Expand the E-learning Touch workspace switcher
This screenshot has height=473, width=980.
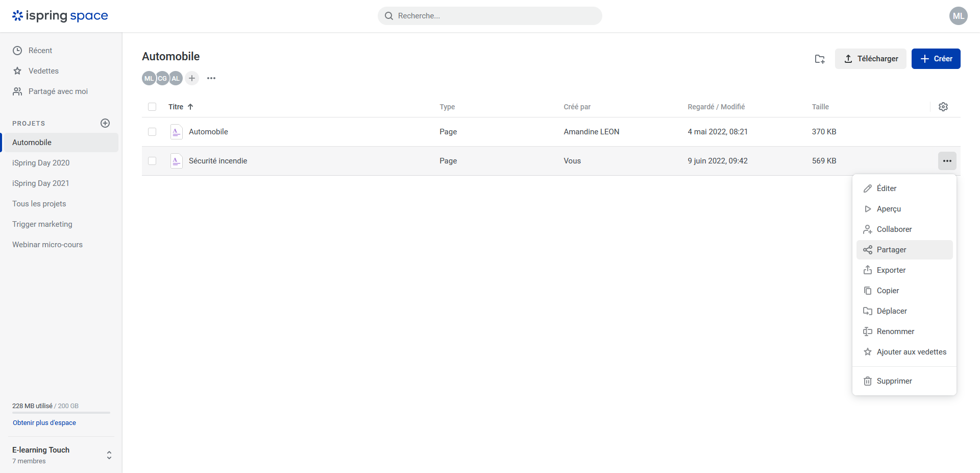click(x=109, y=455)
